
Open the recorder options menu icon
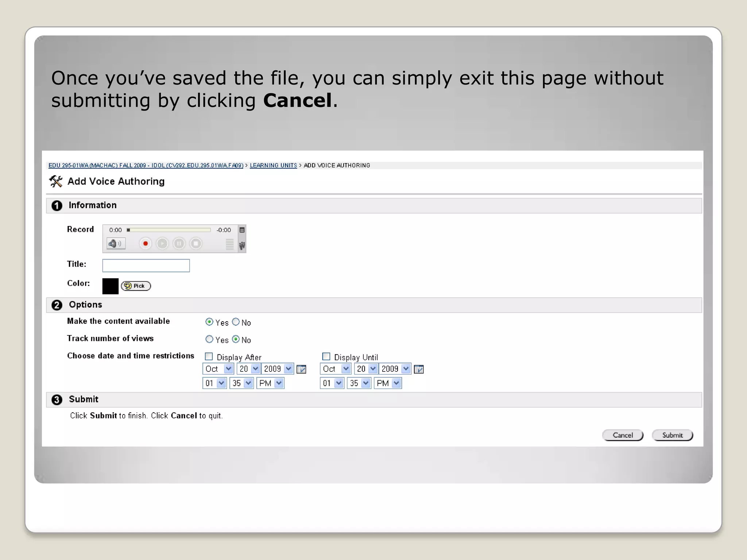(242, 230)
